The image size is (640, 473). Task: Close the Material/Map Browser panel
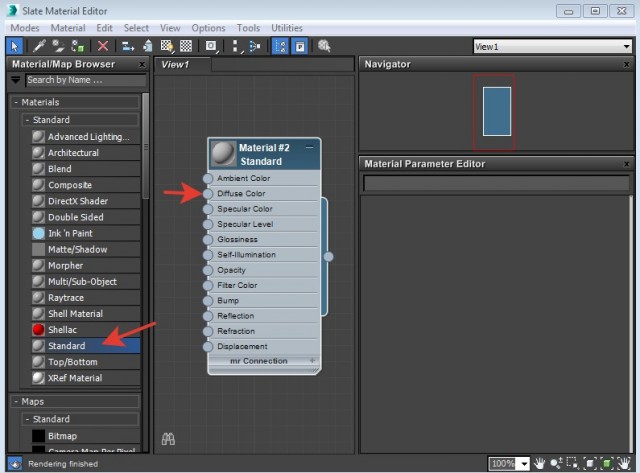point(142,64)
